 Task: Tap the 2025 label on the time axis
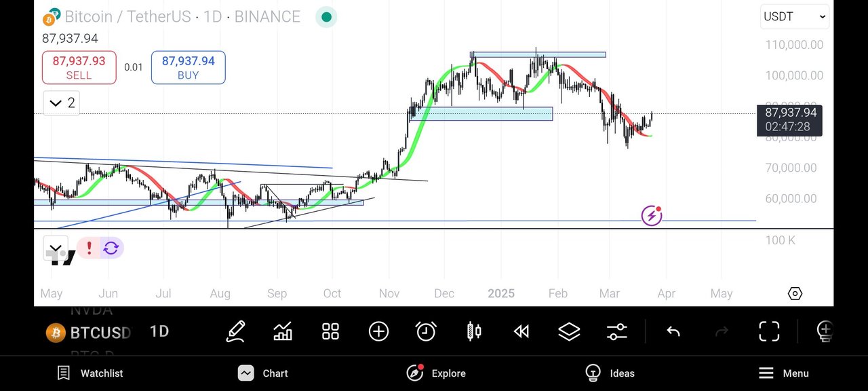pos(501,293)
